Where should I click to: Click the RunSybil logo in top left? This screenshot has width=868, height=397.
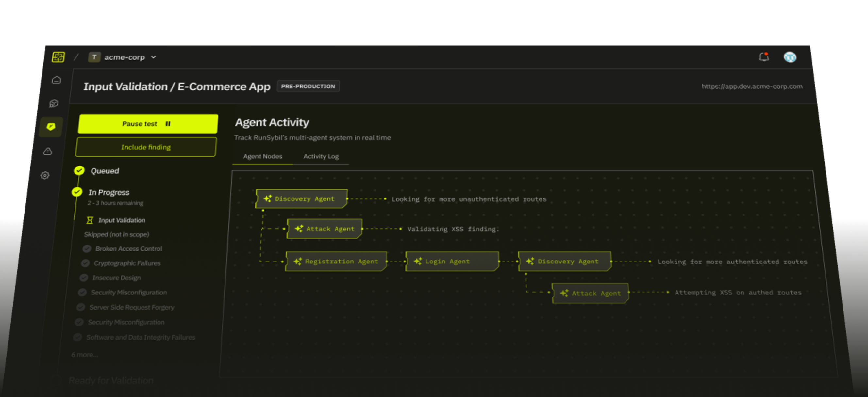(58, 57)
